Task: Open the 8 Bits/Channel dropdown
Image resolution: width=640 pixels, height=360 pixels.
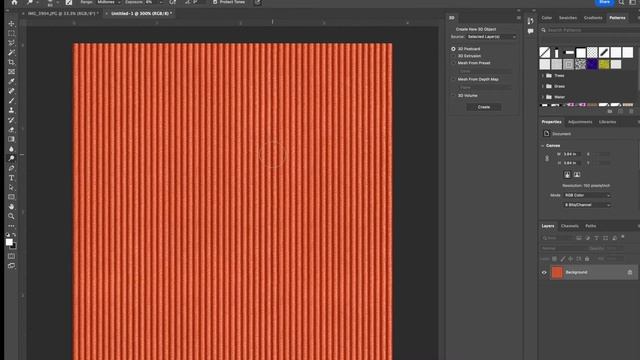Action: [x=587, y=205]
